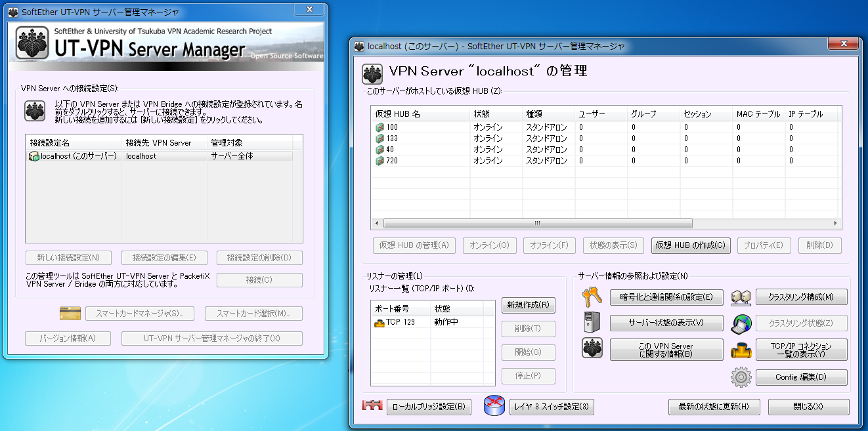Click サーバー全体 cell in connection list

tap(232, 156)
